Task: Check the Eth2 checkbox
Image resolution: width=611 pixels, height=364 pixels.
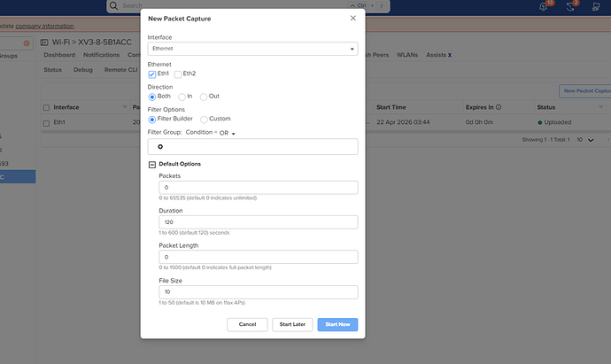Action: (178, 74)
